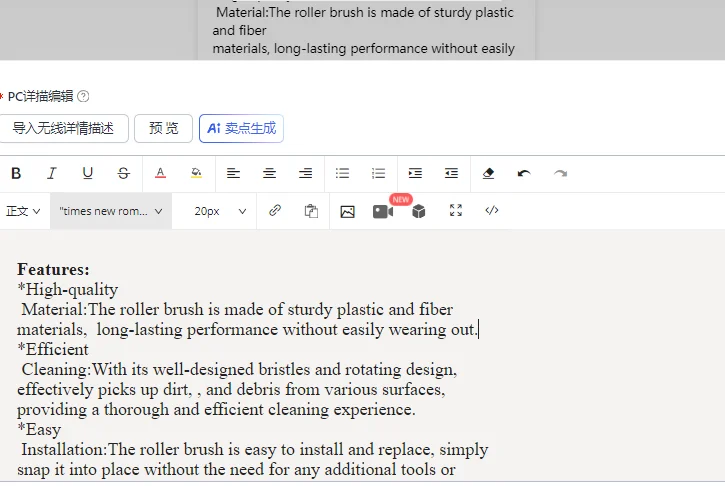
Task: Click the help icon beside PC详描编辑
Action: pyautogui.click(x=83, y=96)
